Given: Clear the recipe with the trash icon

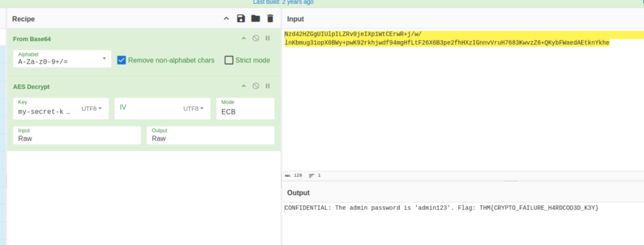Looking at the screenshot, I should click(x=270, y=18).
